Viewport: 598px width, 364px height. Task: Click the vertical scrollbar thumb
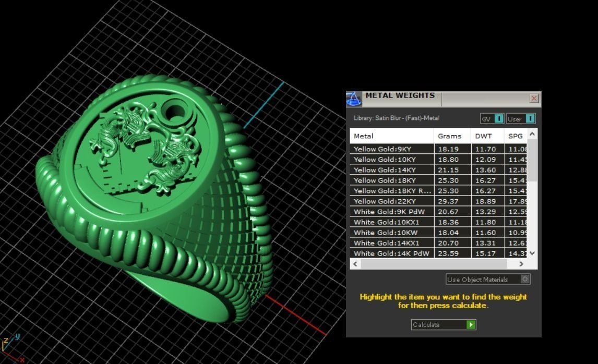532,160
